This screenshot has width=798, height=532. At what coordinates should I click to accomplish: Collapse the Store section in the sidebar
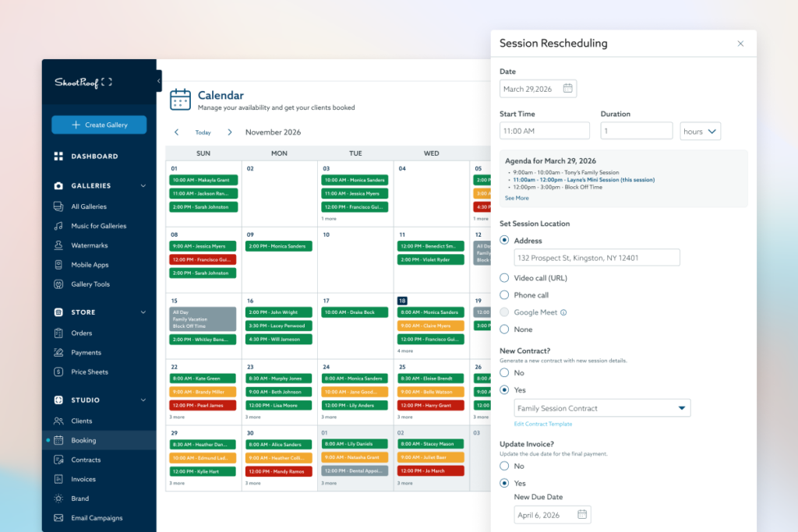pos(144,313)
